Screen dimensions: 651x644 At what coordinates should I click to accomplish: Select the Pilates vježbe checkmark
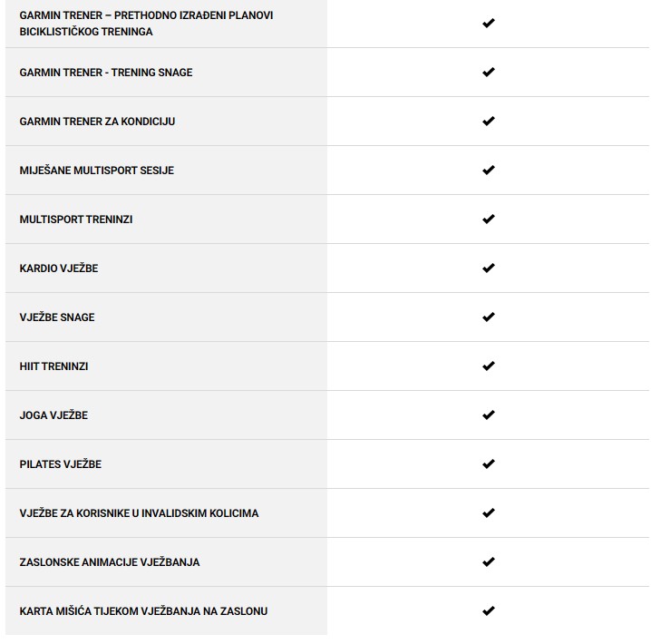(x=488, y=464)
